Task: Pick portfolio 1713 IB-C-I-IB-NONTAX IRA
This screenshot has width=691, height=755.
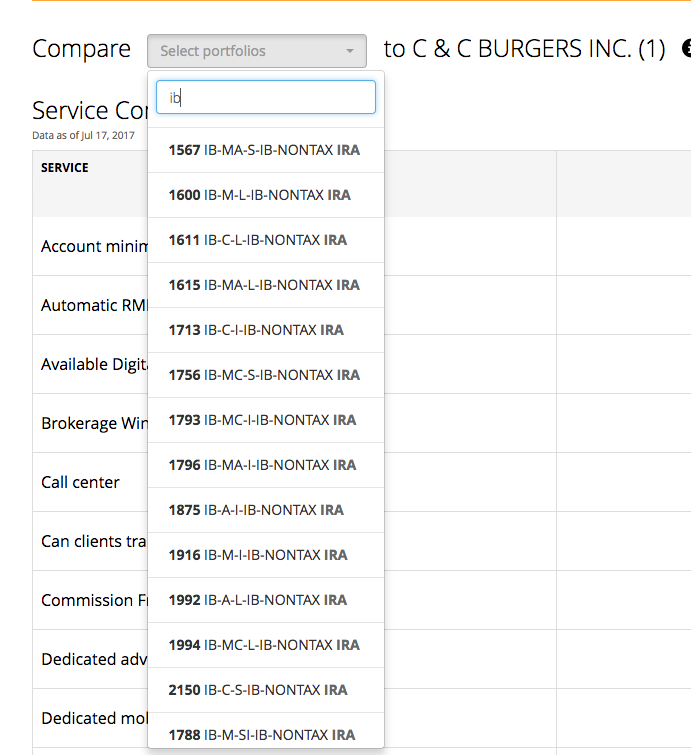Action: [266, 330]
